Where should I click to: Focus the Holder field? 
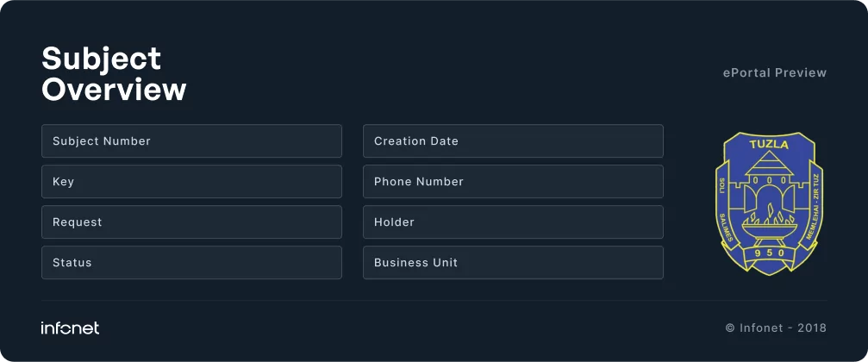click(x=513, y=222)
